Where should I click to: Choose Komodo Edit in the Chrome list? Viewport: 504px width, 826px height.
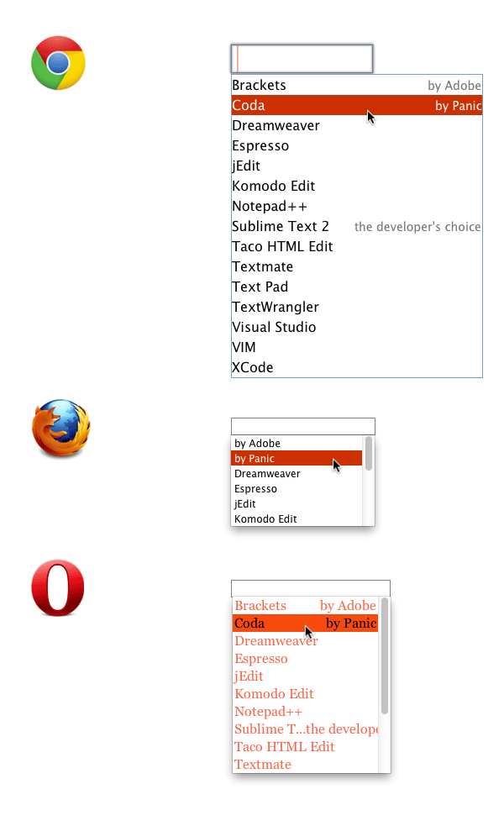(356, 186)
